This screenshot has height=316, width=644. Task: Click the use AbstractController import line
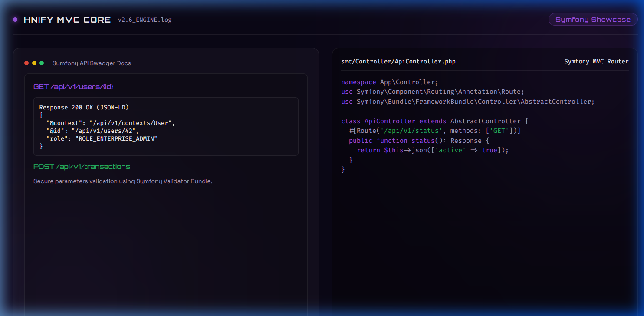(x=468, y=102)
